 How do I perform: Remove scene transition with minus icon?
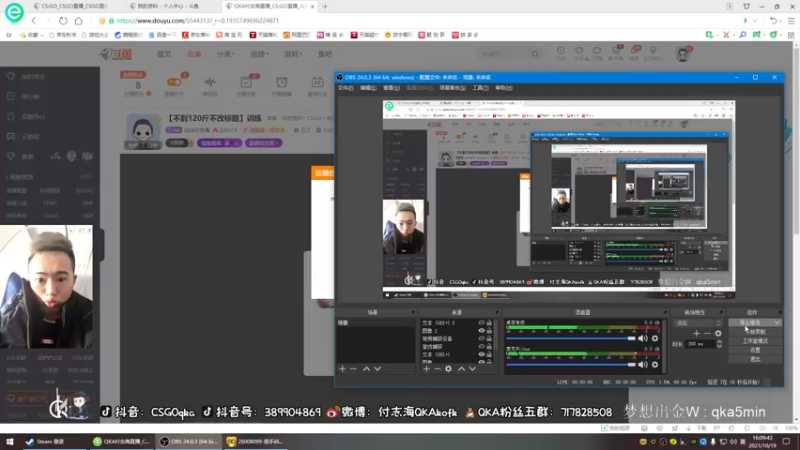[707, 333]
